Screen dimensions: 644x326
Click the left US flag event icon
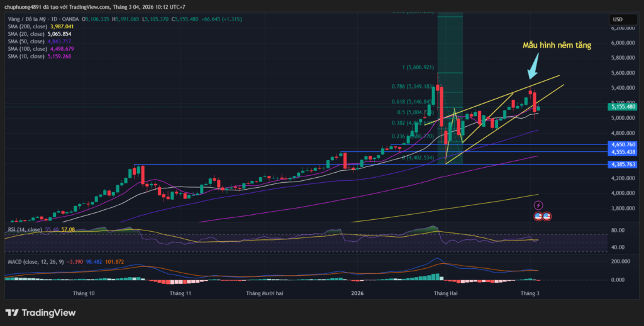click(539, 215)
